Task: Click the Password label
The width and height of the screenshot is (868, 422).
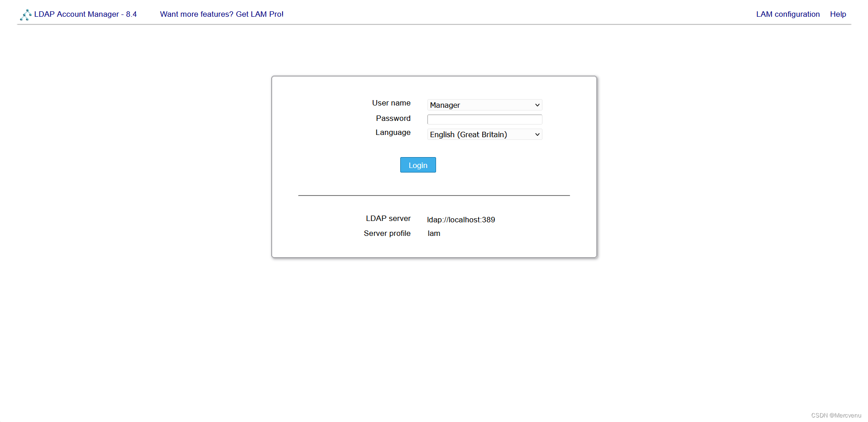Action: [x=393, y=118]
